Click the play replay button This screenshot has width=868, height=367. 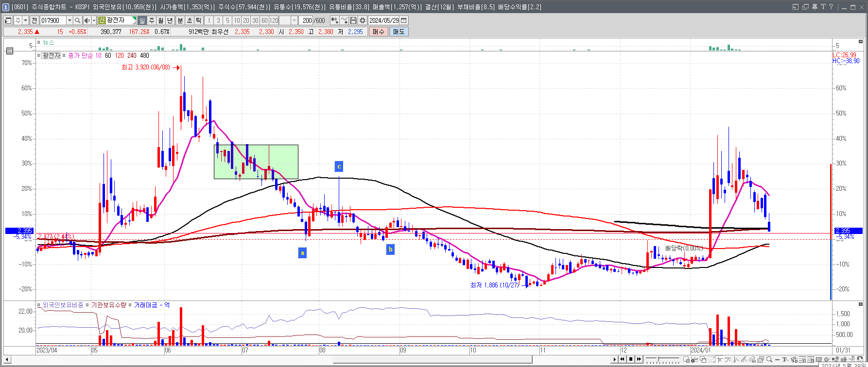pos(614,359)
